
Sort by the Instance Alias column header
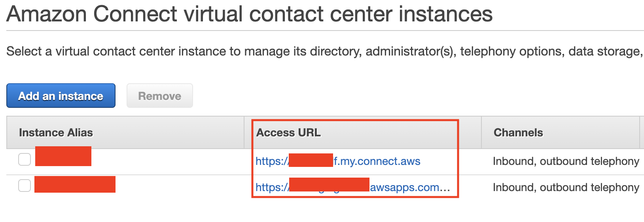(56, 132)
